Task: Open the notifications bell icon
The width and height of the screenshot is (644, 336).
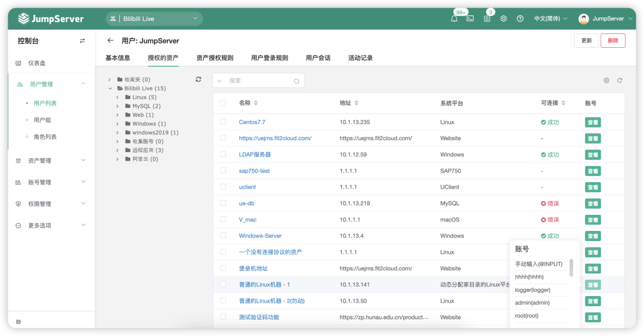Action: coord(454,19)
